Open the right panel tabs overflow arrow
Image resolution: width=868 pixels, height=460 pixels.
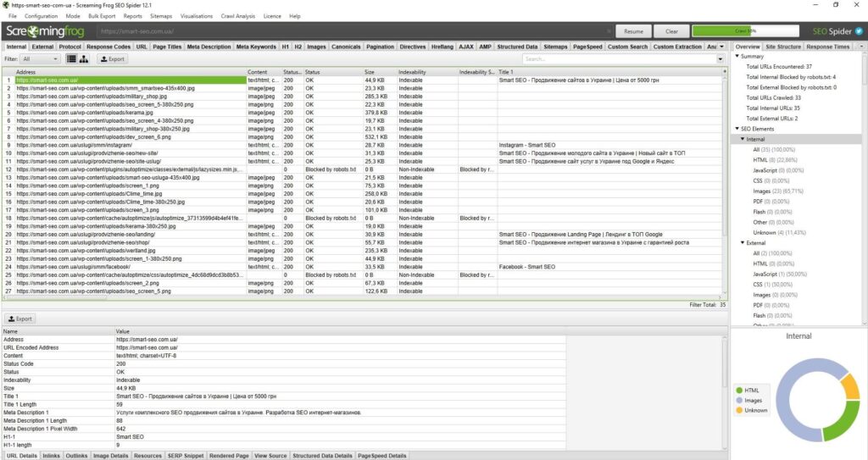pyautogui.click(x=861, y=47)
